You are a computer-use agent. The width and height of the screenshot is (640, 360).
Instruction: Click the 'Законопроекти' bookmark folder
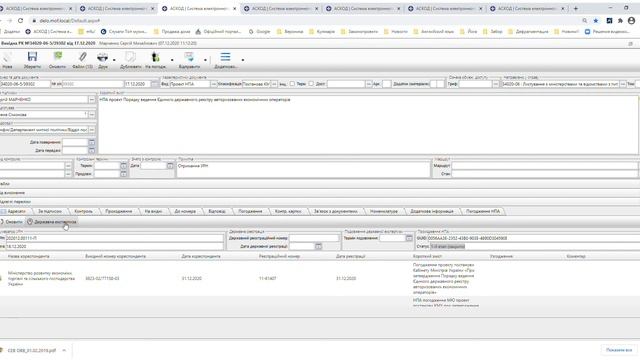pos(359,31)
